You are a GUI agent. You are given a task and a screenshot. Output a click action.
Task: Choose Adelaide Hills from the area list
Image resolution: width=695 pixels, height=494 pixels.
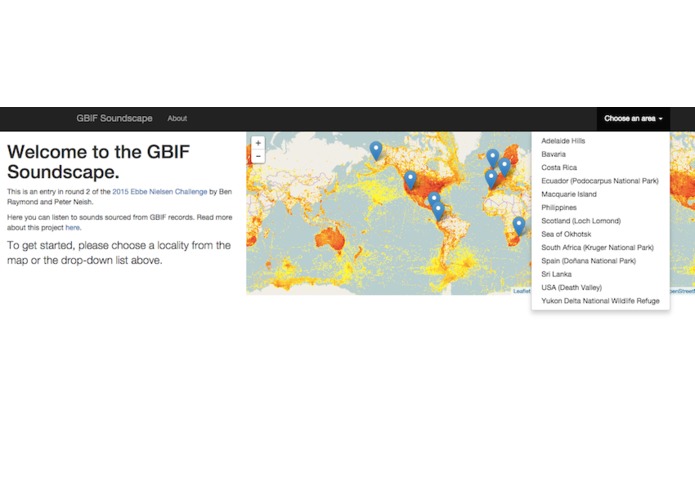[x=601, y=141]
